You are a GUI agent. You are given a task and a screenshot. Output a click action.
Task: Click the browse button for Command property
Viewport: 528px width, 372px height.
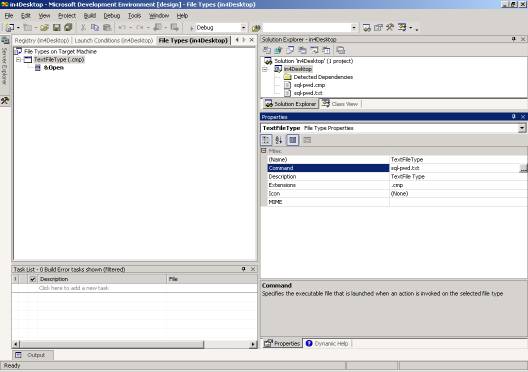click(x=523, y=168)
